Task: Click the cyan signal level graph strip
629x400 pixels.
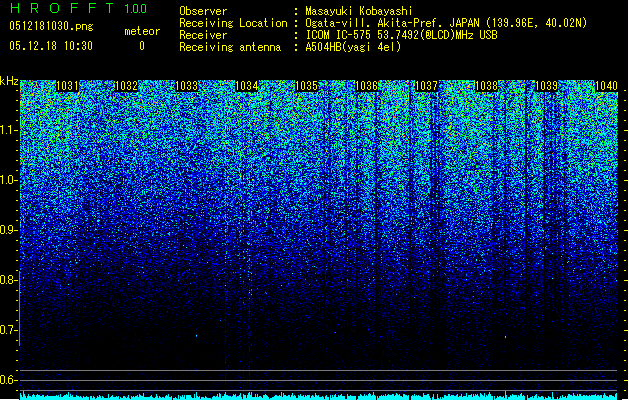Action: click(319, 396)
